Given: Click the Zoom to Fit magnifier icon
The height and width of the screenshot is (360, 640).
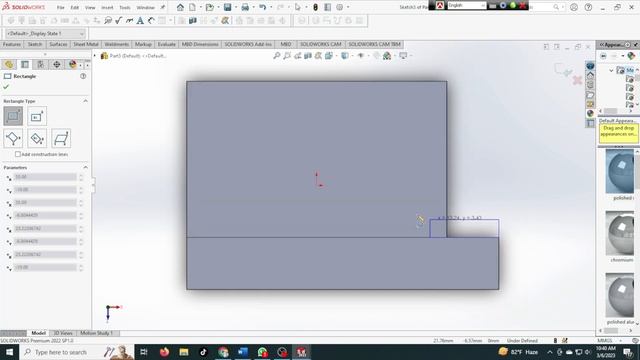Looking at the screenshot, I should [x=277, y=56].
